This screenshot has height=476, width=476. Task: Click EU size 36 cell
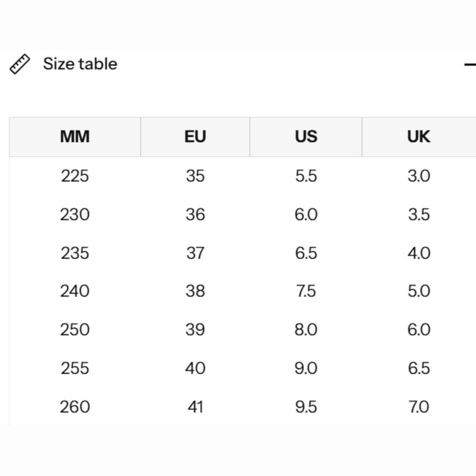pyautogui.click(x=195, y=214)
